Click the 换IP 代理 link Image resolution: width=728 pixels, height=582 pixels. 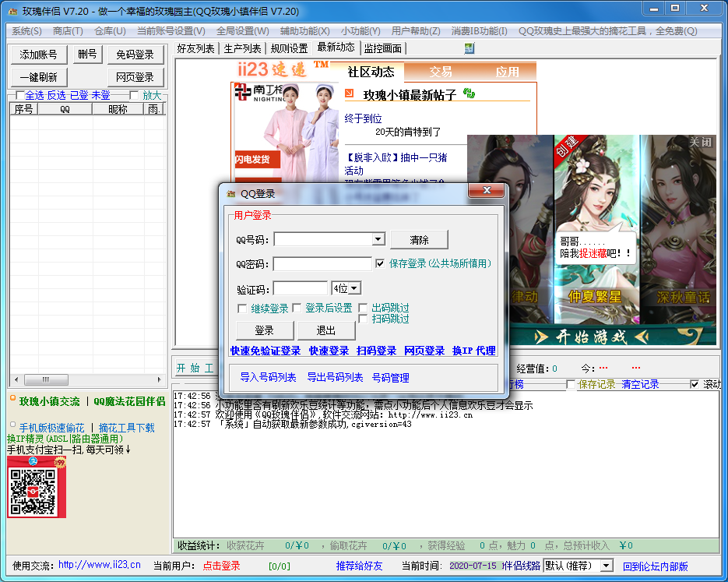click(474, 351)
